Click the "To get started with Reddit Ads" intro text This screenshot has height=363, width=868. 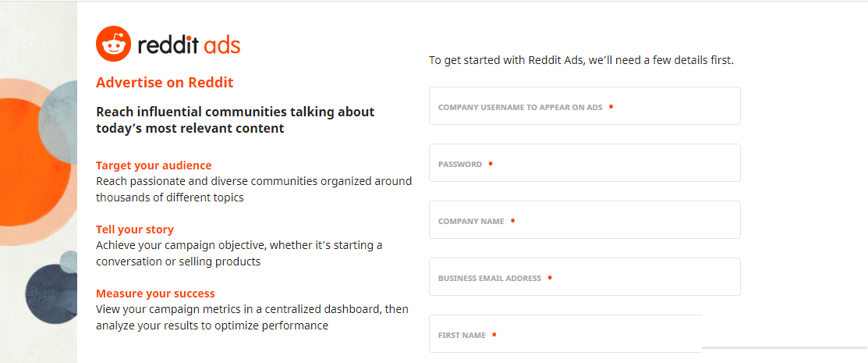[581, 60]
